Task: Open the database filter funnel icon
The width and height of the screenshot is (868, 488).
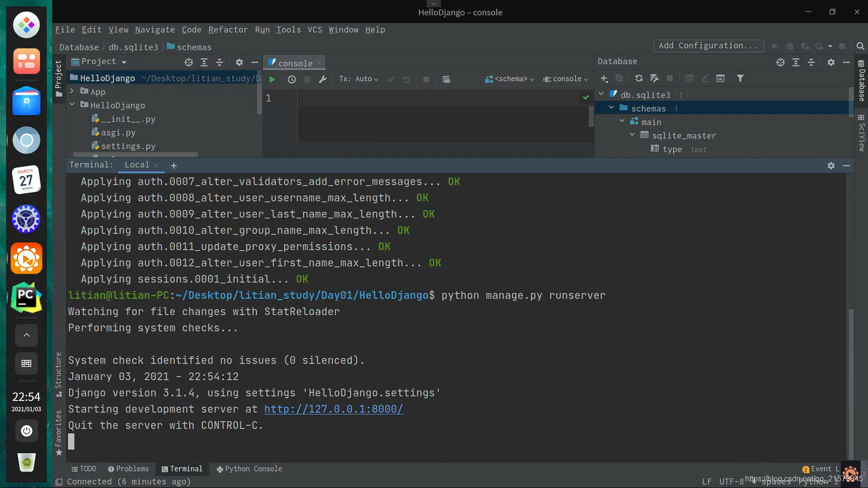Action: pos(740,78)
